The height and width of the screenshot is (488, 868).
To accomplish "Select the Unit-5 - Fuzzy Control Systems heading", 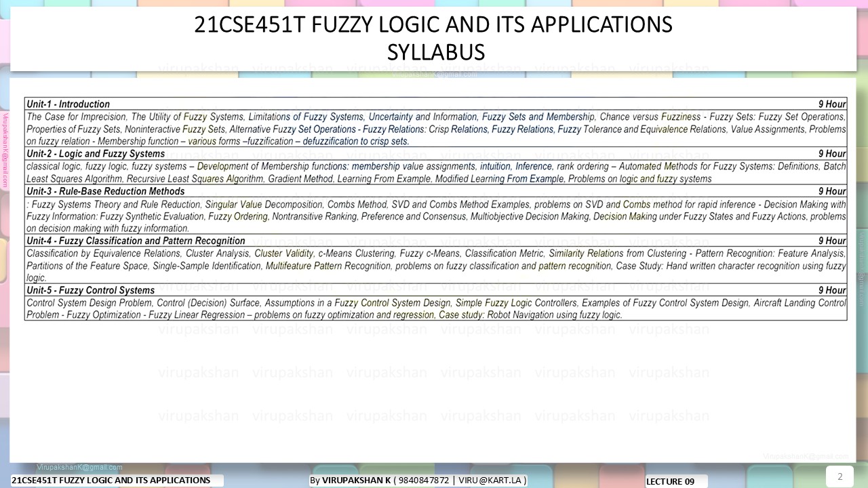I will tap(91, 290).
